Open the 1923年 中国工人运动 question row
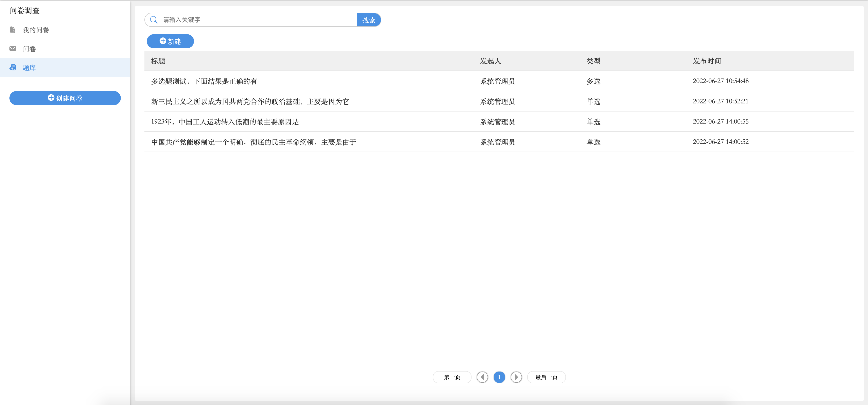This screenshot has width=868, height=405. pyautogui.click(x=225, y=122)
